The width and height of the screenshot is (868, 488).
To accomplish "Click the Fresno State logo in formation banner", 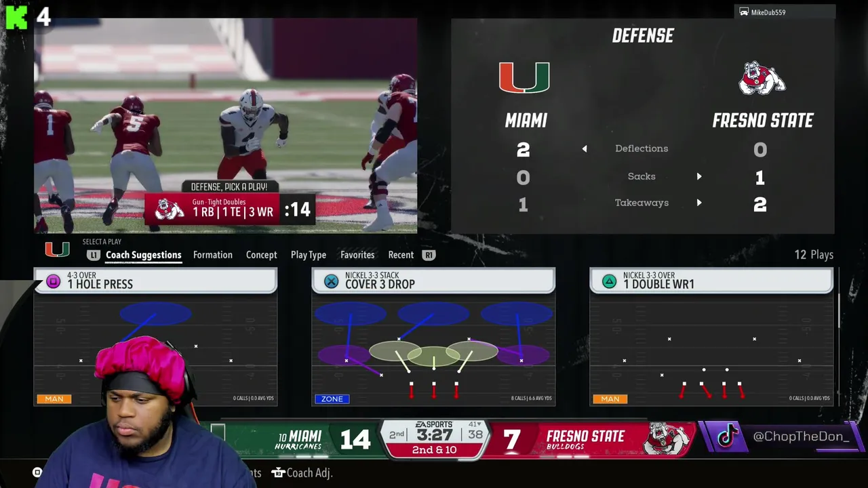I will [x=170, y=209].
